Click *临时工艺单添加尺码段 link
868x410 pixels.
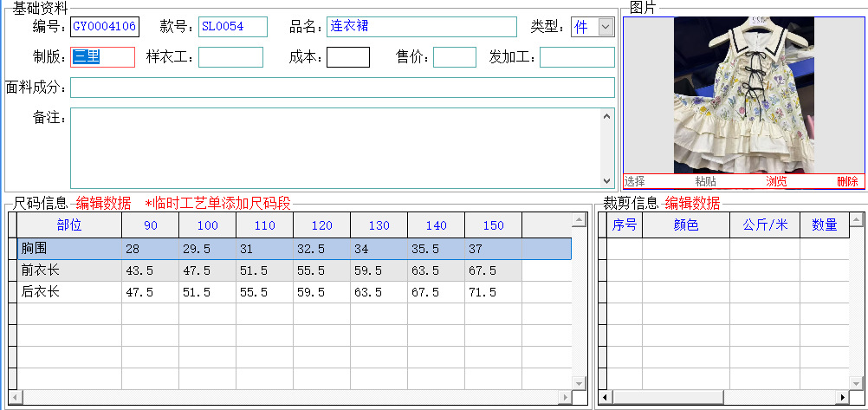click(217, 204)
